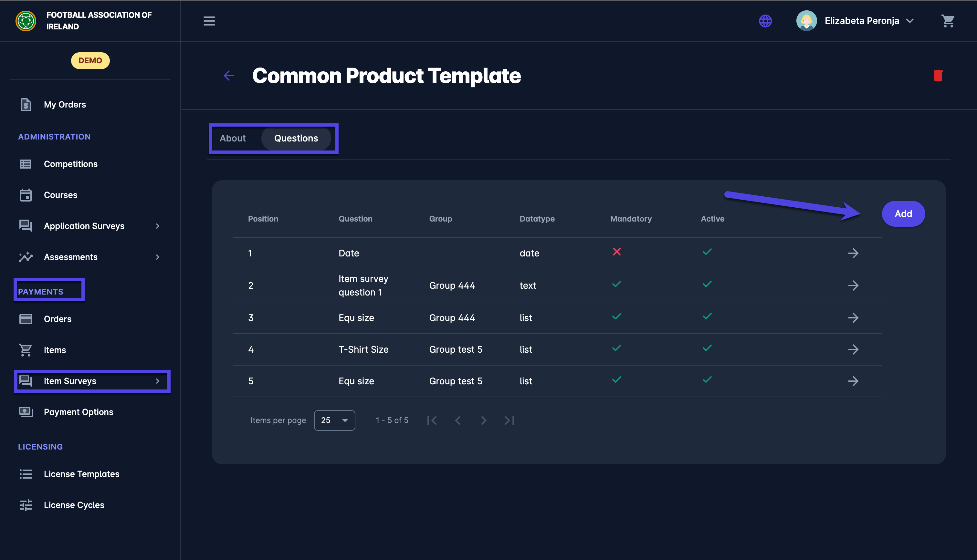Image resolution: width=977 pixels, height=560 pixels.
Task: Switch to the About tab
Action: [233, 138]
